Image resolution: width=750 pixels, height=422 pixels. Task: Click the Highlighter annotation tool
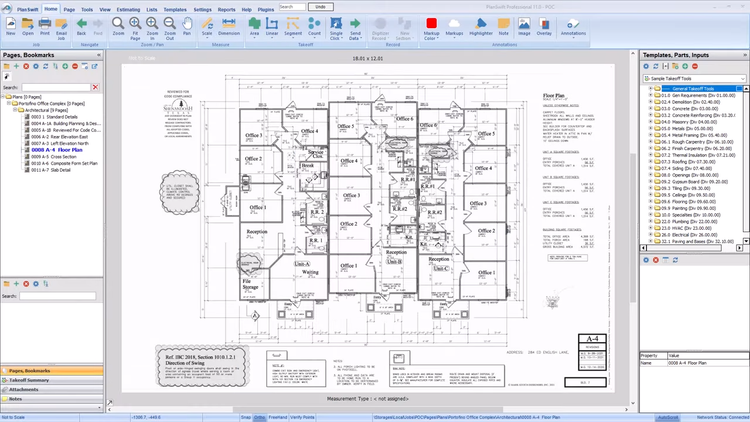coord(481,25)
